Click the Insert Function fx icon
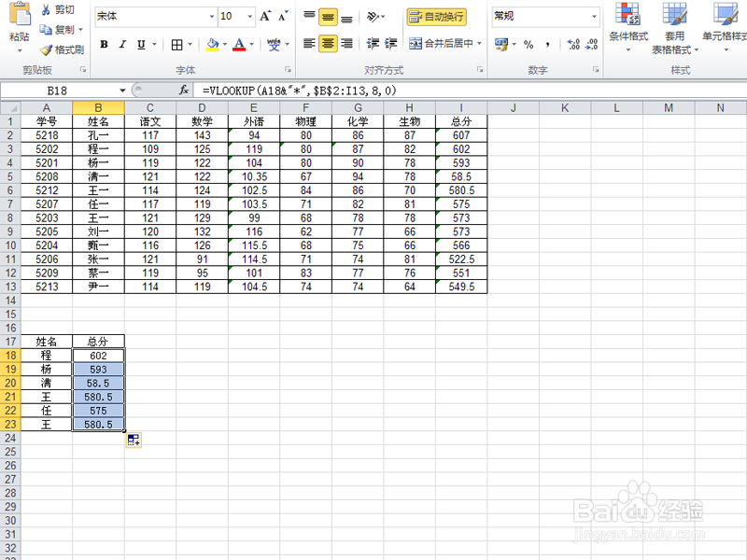This screenshot has width=747, height=560. click(x=184, y=90)
